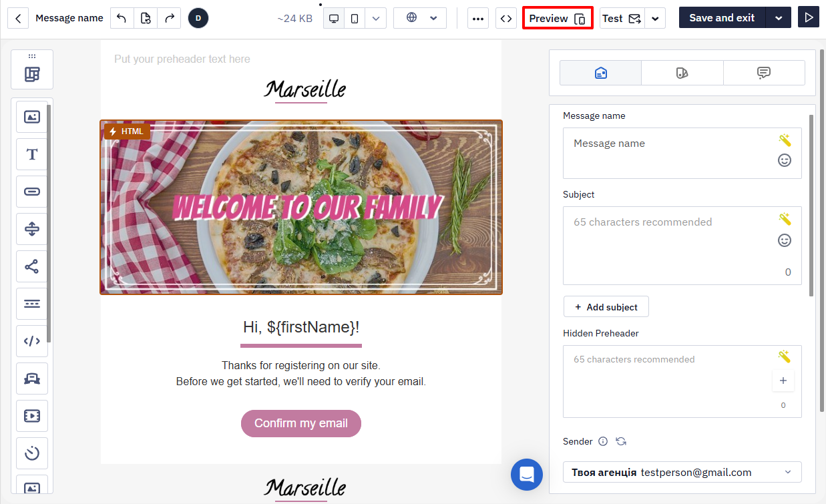Click the Message name title in top bar
Image resolution: width=826 pixels, height=504 pixels.
tap(69, 18)
